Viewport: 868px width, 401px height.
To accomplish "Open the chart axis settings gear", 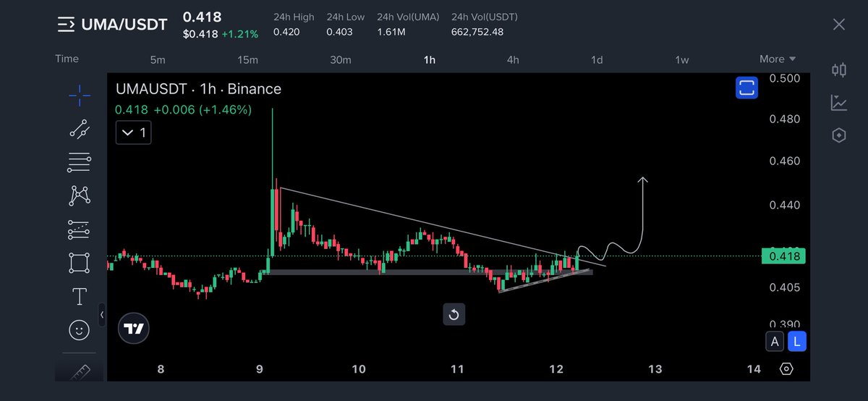I will 787,369.
